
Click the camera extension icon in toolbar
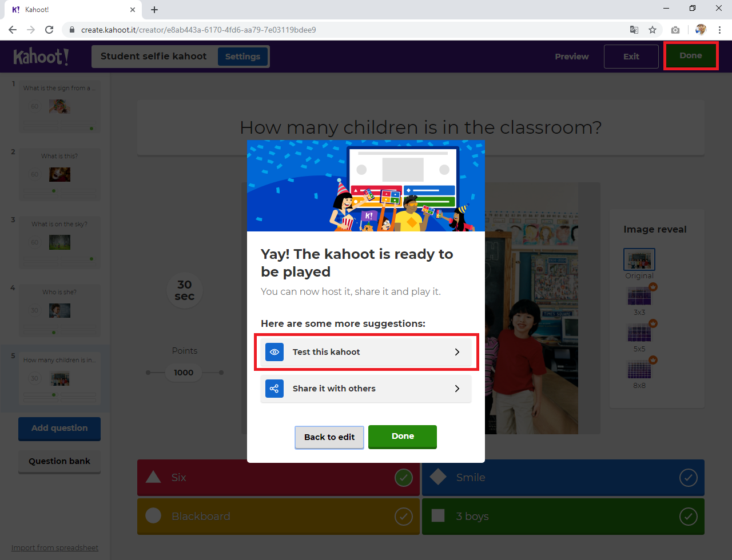pyautogui.click(x=675, y=30)
